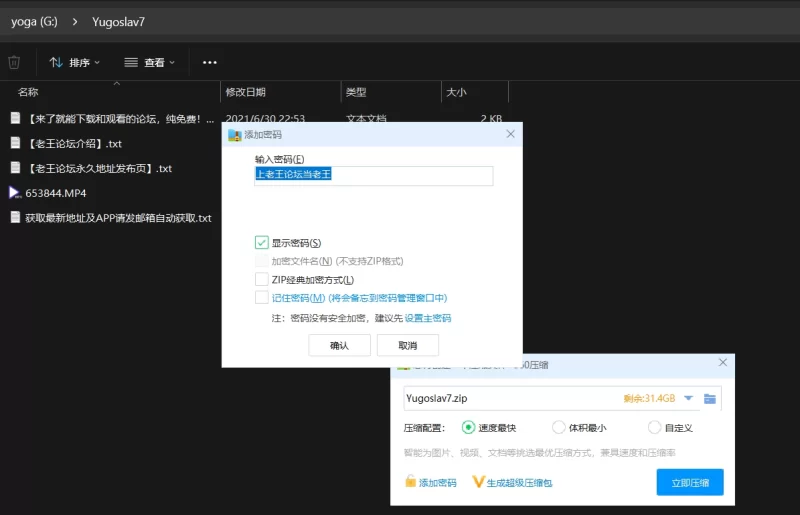Enable the ZIP经典加密方式 checkbox
Image resolution: width=800 pixels, height=515 pixels.
(262, 280)
